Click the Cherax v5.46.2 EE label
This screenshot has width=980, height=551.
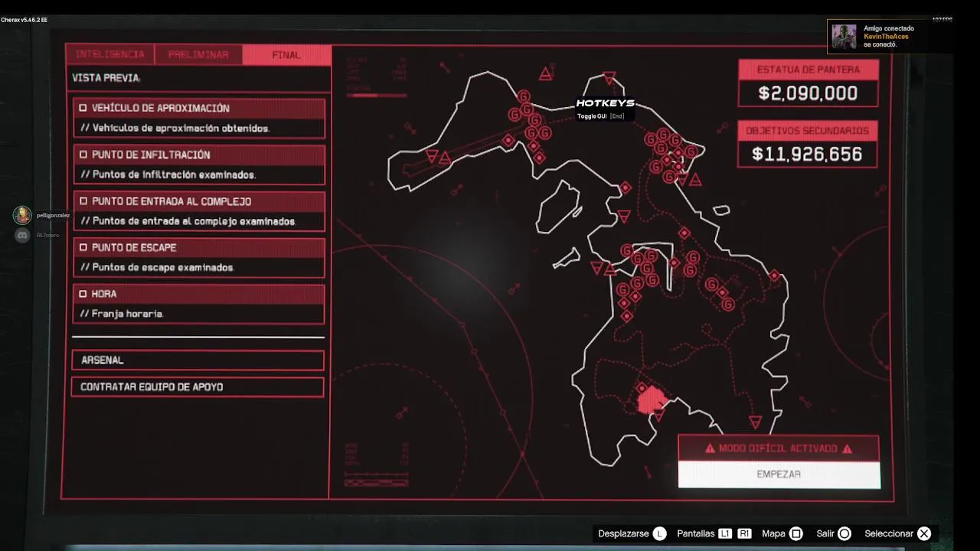pyautogui.click(x=24, y=20)
